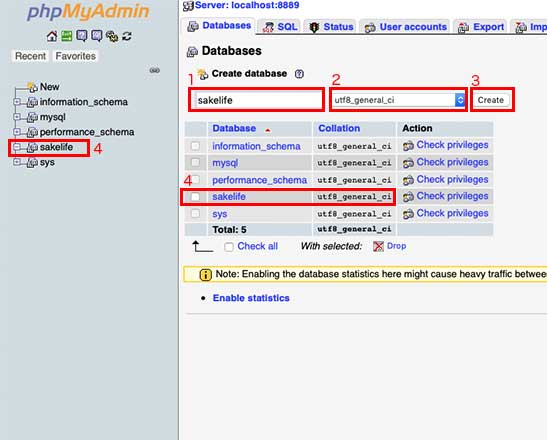Click privileges icon for information_schema row
The image size is (547, 440).
pos(408,146)
